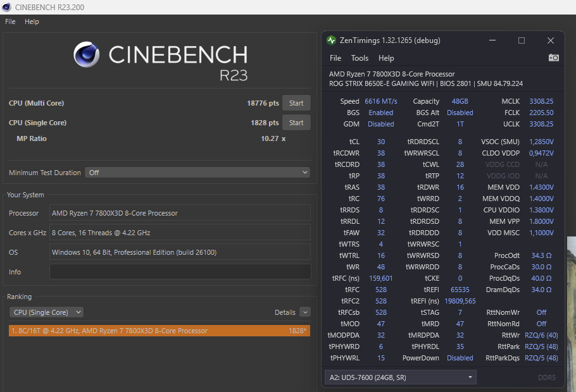Click the FCLK 2205.50 value

(x=541, y=113)
